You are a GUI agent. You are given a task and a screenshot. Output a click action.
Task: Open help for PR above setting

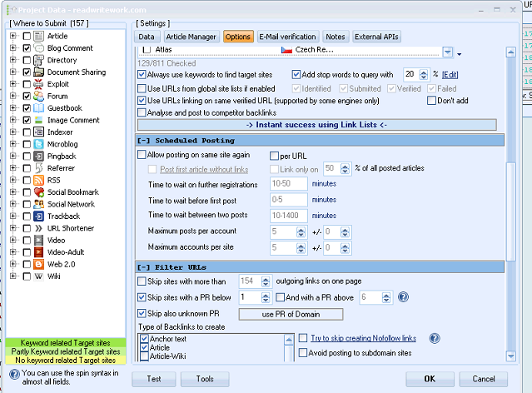(x=403, y=297)
